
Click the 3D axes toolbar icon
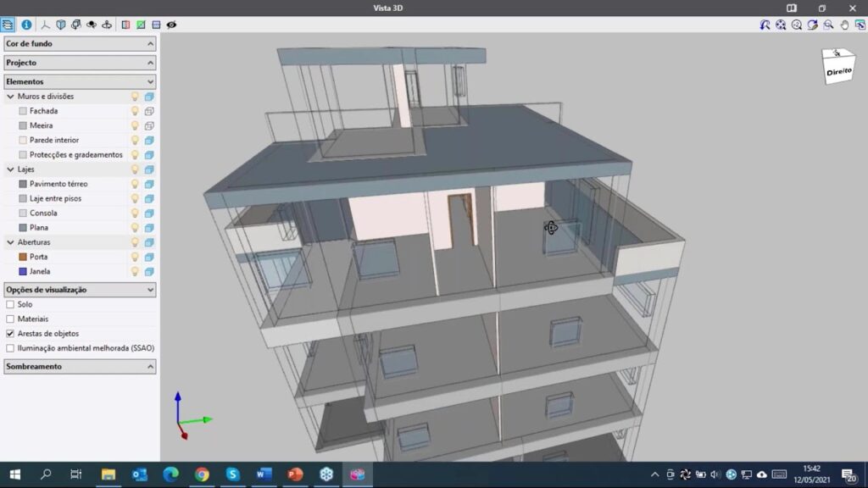(46, 25)
